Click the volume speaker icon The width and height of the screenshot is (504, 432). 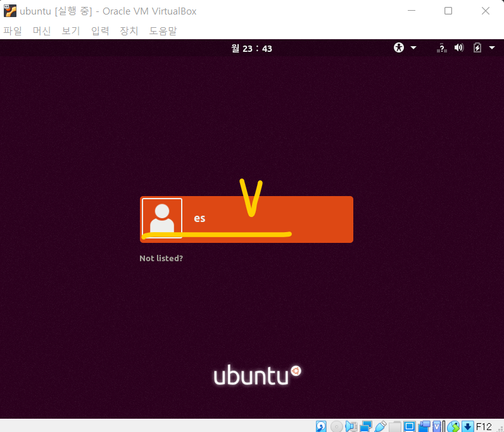[459, 48]
